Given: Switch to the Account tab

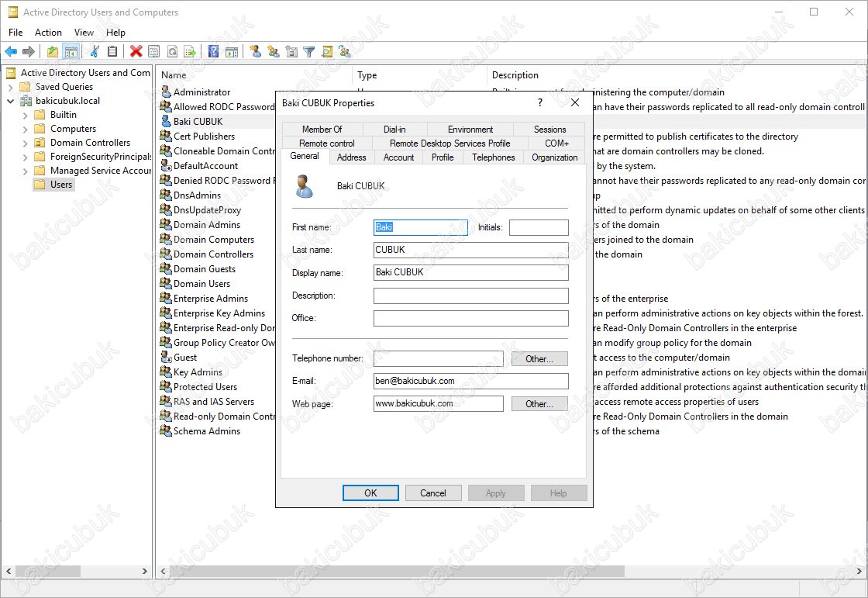Looking at the screenshot, I should [398, 157].
